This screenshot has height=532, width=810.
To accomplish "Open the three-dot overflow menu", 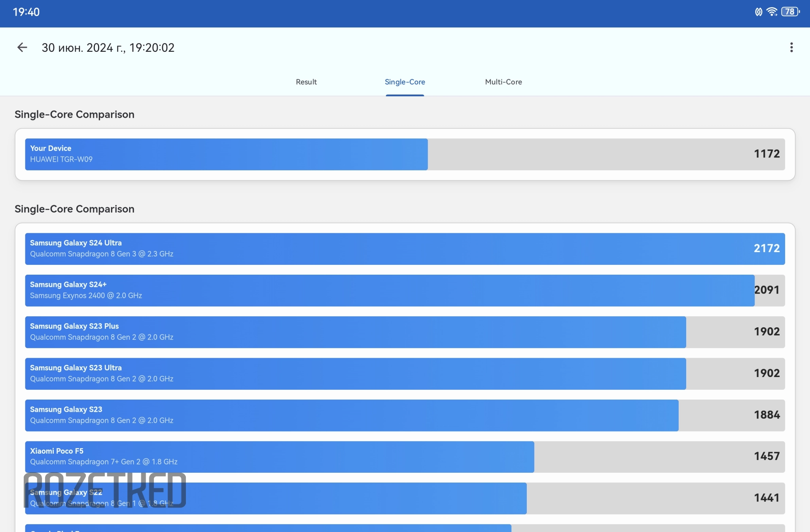I will 791,47.
